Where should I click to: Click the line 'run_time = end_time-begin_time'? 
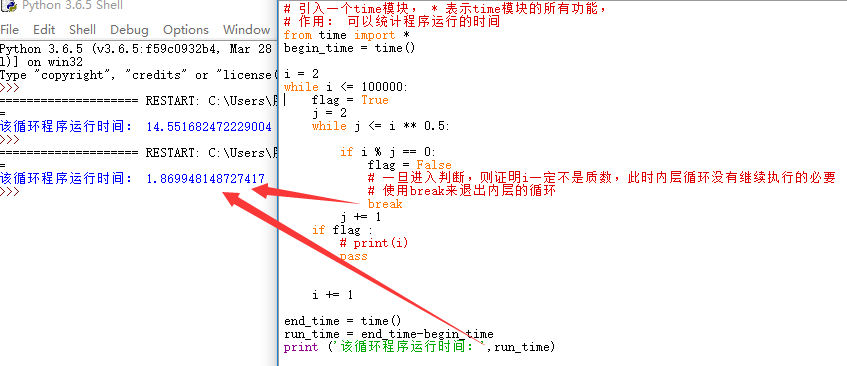388,334
